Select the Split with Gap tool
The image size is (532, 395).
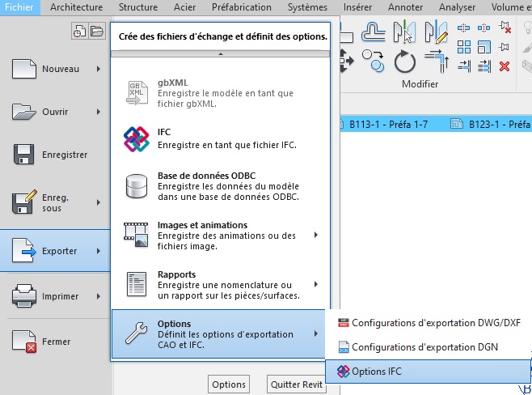(x=483, y=28)
